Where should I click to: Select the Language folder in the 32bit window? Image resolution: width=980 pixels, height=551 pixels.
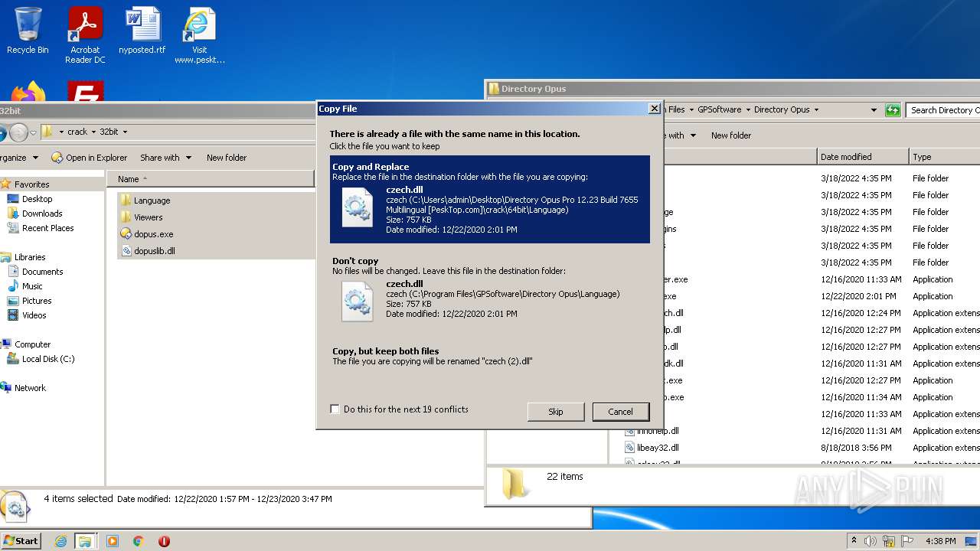tap(152, 201)
